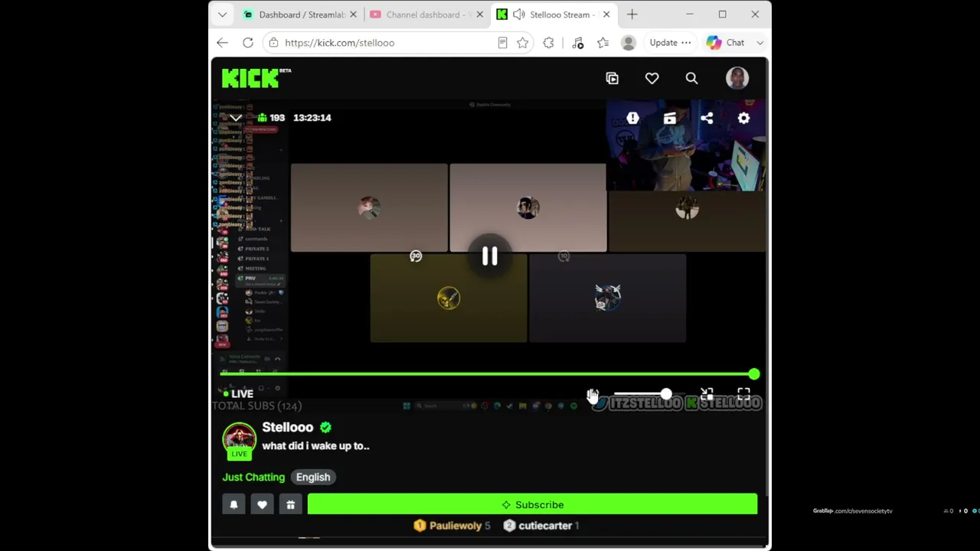Open immersive reader view icon
This screenshot has width=980, height=551.
(x=502, y=43)
